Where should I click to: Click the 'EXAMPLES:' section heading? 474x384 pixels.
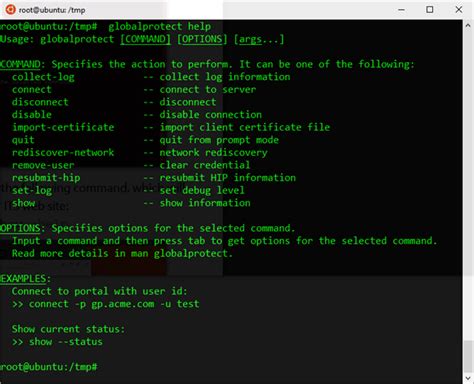pyautogui.click(x=25, y=279)
